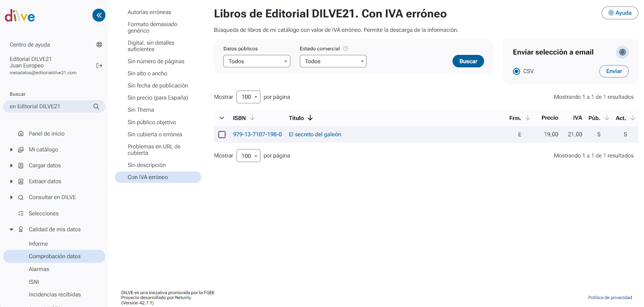Sort results by ISBN arrow

tap(252, 118)
